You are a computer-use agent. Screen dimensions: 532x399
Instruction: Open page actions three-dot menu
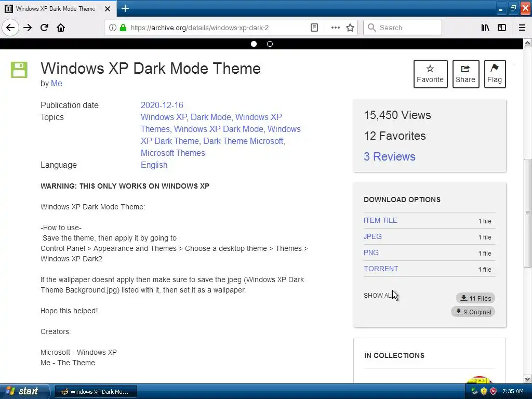335,28
